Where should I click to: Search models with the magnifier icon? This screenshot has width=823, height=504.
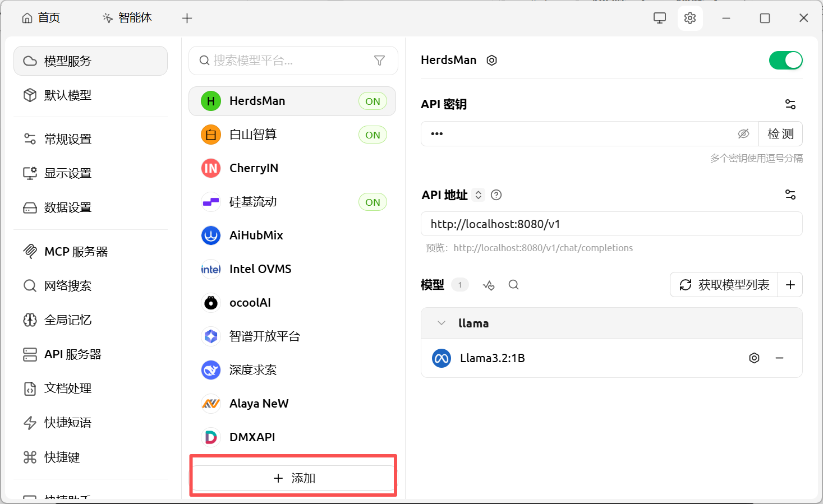[513, 285]
